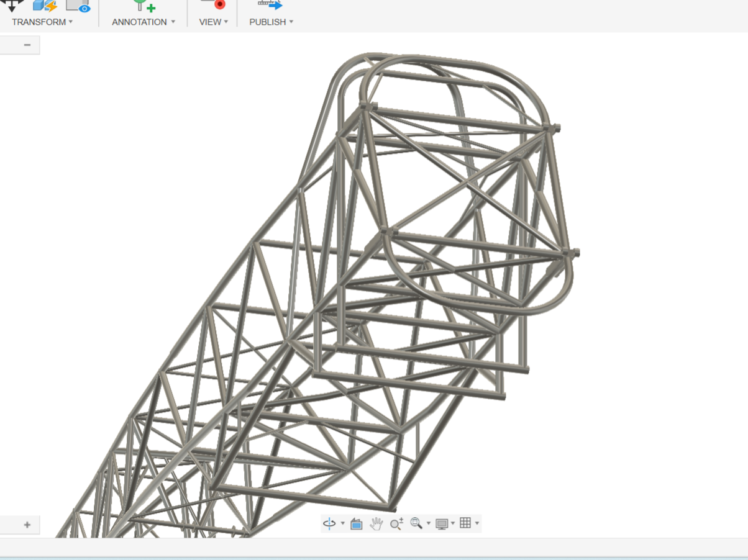Image resolution: width=748 pixels, height=560 pixels.
Task: Collapse panel with the minus button
Action: pos(27,45)
